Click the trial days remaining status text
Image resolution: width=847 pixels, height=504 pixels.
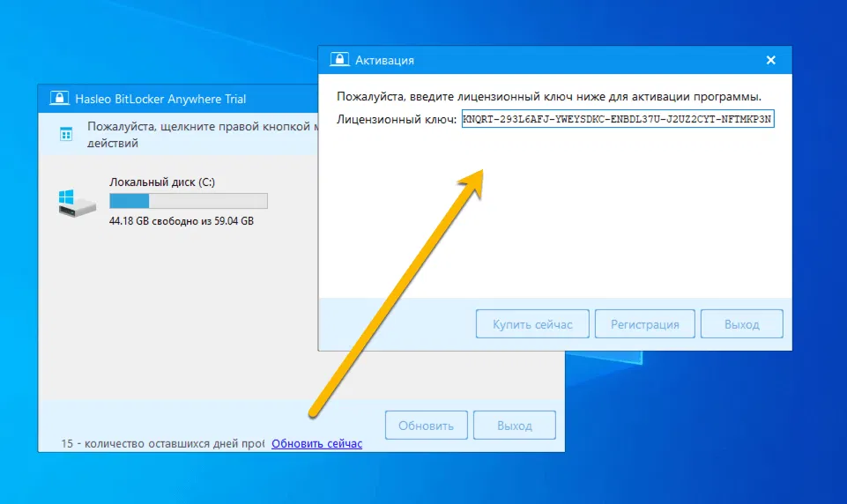[162, 443]
